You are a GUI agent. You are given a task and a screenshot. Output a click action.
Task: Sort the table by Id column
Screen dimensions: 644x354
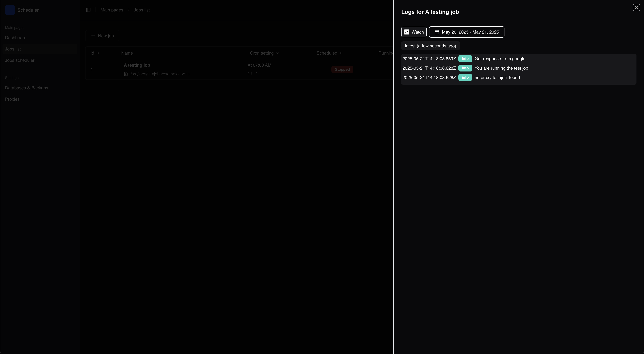(x=95, y=53)
